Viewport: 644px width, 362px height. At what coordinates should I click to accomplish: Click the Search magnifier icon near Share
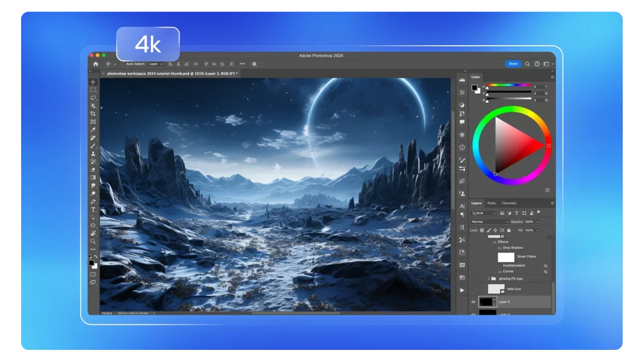pyautogui.click(x=527, y=64)
